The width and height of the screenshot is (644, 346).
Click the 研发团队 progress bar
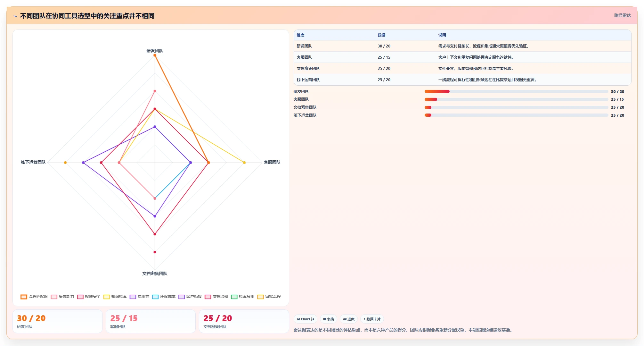pyautogui.click(x=516, y=91)
